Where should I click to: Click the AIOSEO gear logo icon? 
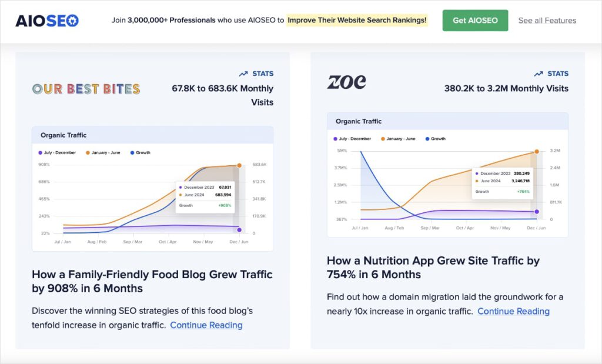point(73,19)
